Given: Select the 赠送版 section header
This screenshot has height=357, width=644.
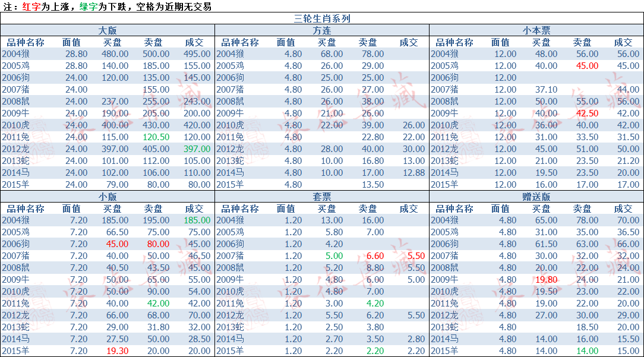Looking at the screenshot, I should (536, 197).
